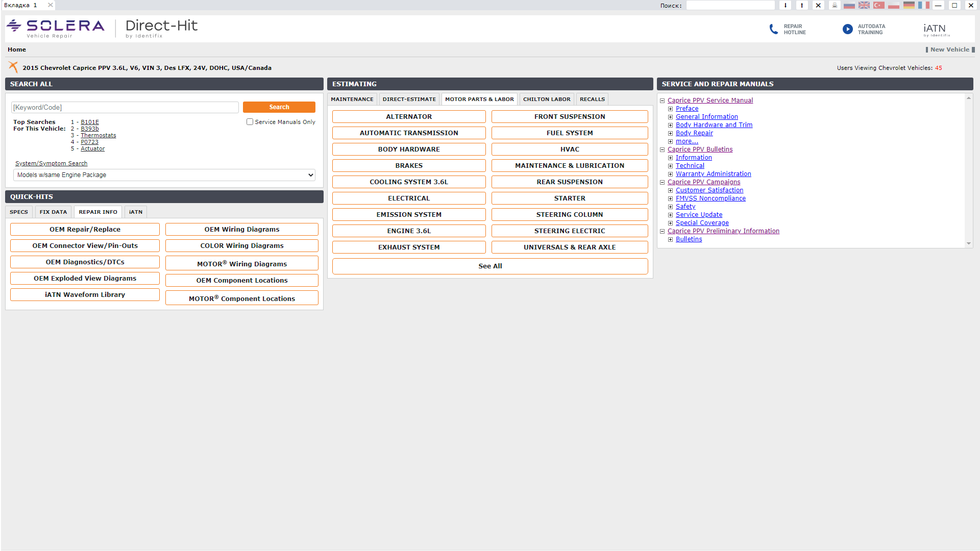Click the Keyword/Code search field
Image resolution: width=980 pixels, height=551 pixels.
pyautogui.click(x=125, y=107)
